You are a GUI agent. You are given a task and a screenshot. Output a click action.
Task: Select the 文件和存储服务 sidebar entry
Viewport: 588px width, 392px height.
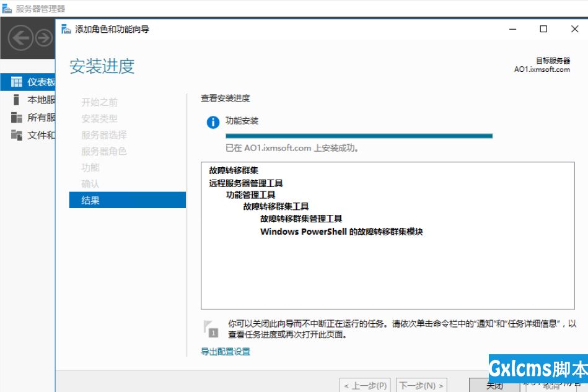coord(28,135)
